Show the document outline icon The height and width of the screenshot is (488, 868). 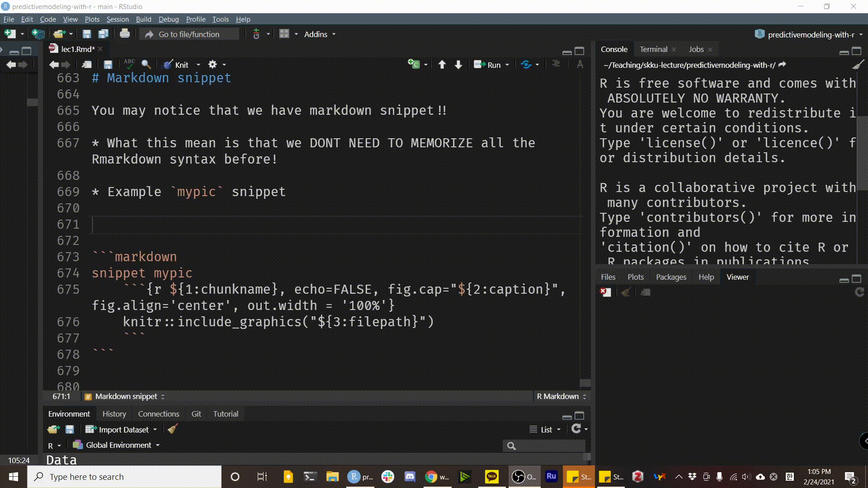[556, 64]
